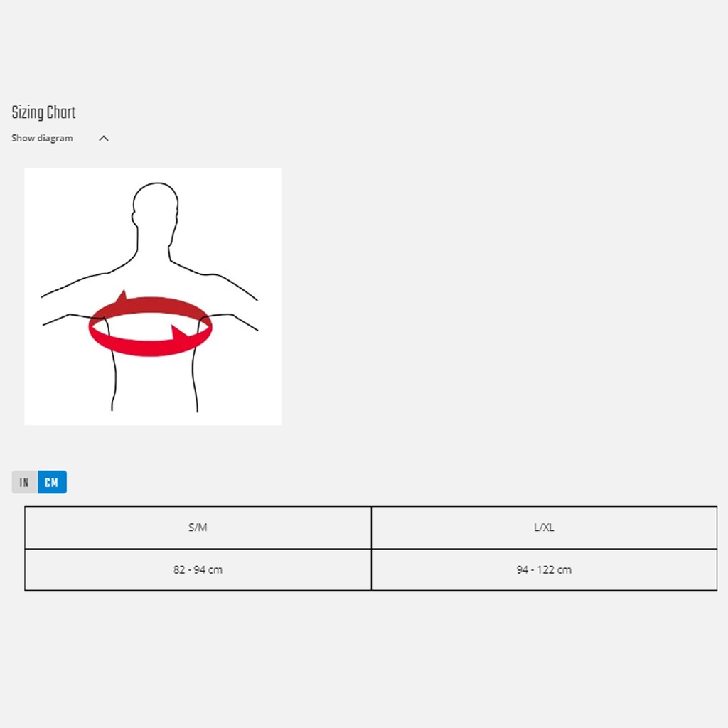This screenshot has height=728, width=728.
Task: Click the figure's right outstretched arm
Action: click(x=235, y=302)
